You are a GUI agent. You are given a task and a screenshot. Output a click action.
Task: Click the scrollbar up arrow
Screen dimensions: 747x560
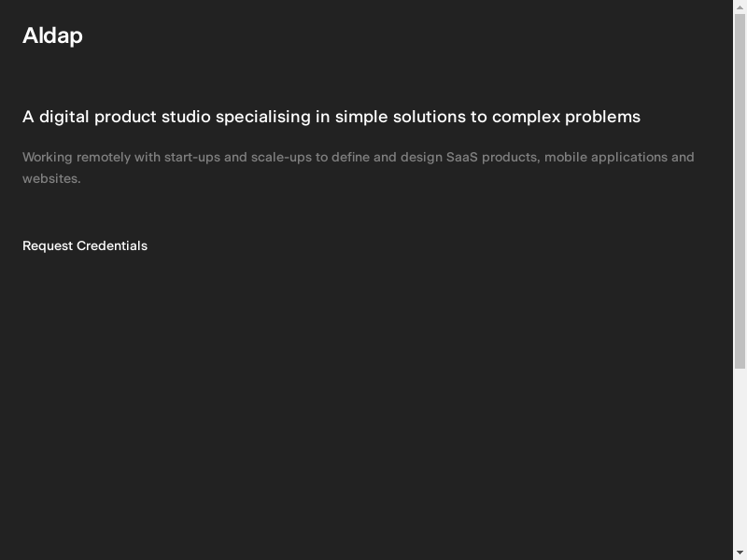click(x=740, y=7)
